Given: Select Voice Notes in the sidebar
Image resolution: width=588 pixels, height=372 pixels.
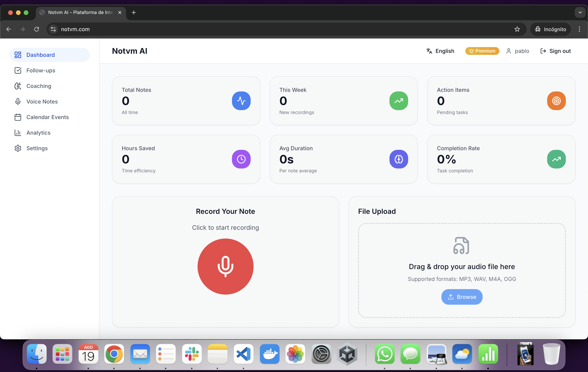Looking at the screenshot, I should click(50, 102).
